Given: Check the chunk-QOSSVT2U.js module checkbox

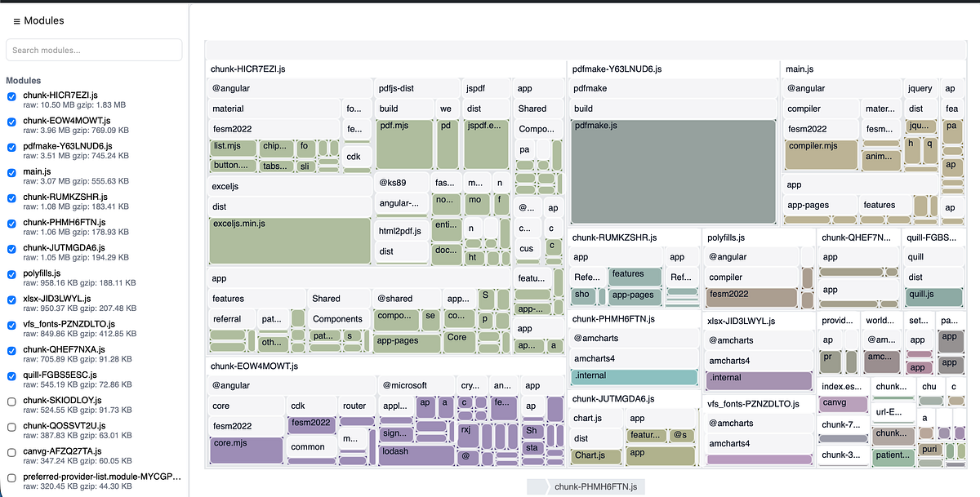Looking at the screenshot, I should tap(11, 427).
